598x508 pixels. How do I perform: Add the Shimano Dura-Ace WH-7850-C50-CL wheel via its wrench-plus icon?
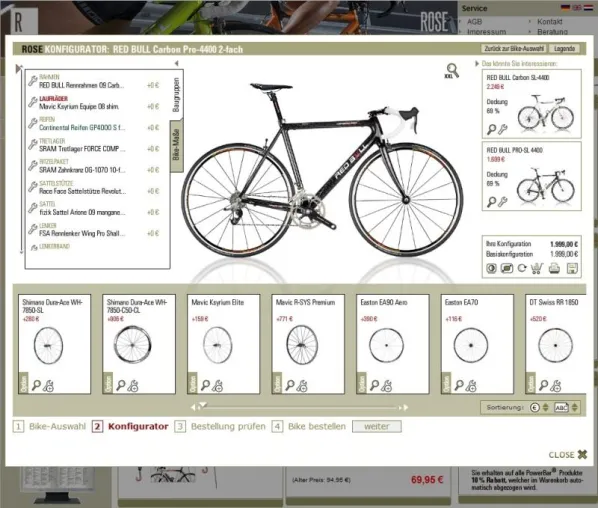pos(133,386)
